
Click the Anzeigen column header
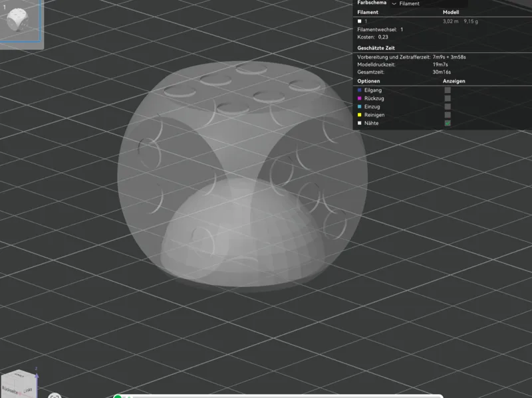click(454, 81)
